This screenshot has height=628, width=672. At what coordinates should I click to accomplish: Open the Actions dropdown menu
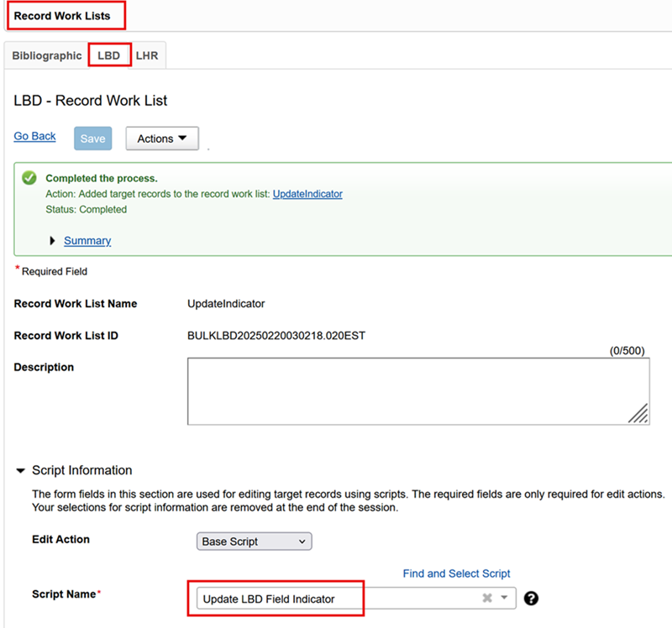[162, 139]
